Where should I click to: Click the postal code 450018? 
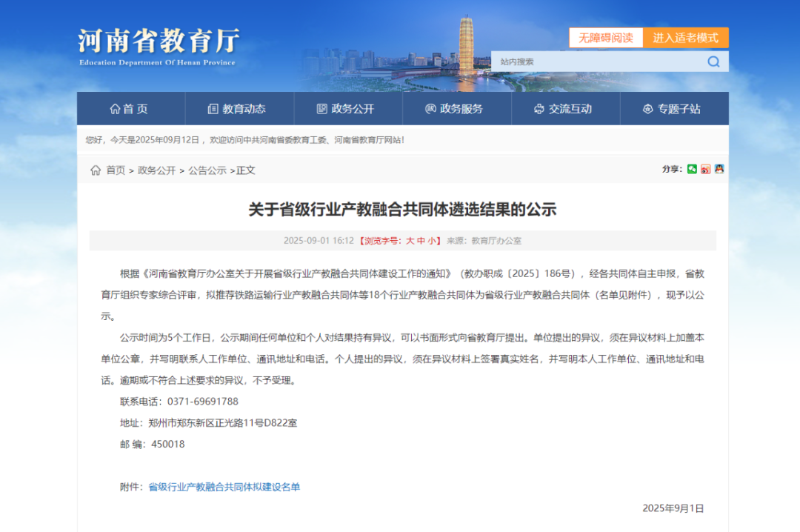pos(168,445)
